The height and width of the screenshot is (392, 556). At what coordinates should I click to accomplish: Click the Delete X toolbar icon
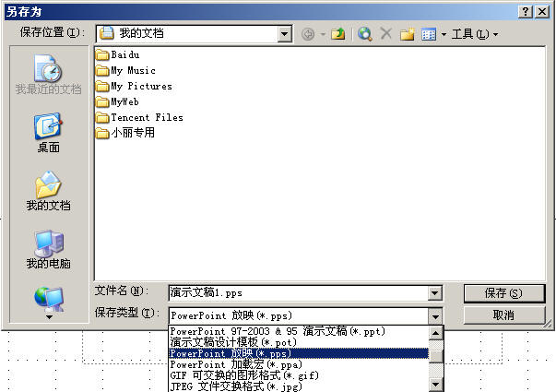(x=385, y=34)
